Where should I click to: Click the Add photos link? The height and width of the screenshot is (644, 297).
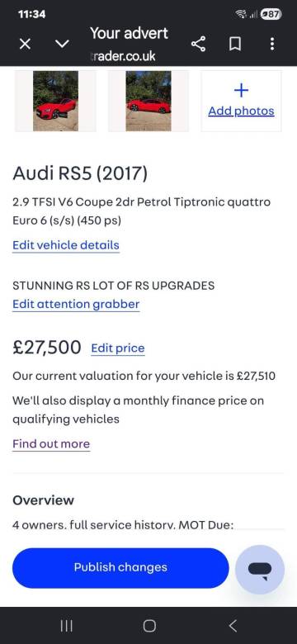pyautogui.click(x=241, y=111)
